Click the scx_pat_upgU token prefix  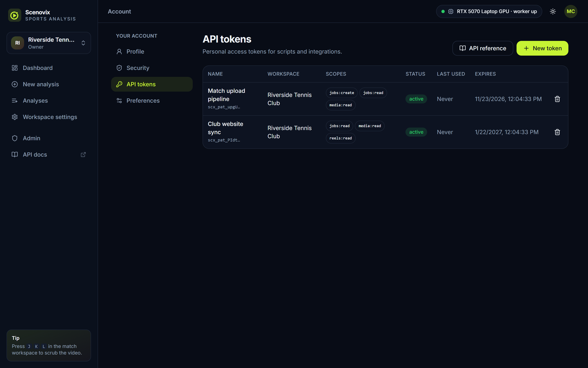click(224, 107)
